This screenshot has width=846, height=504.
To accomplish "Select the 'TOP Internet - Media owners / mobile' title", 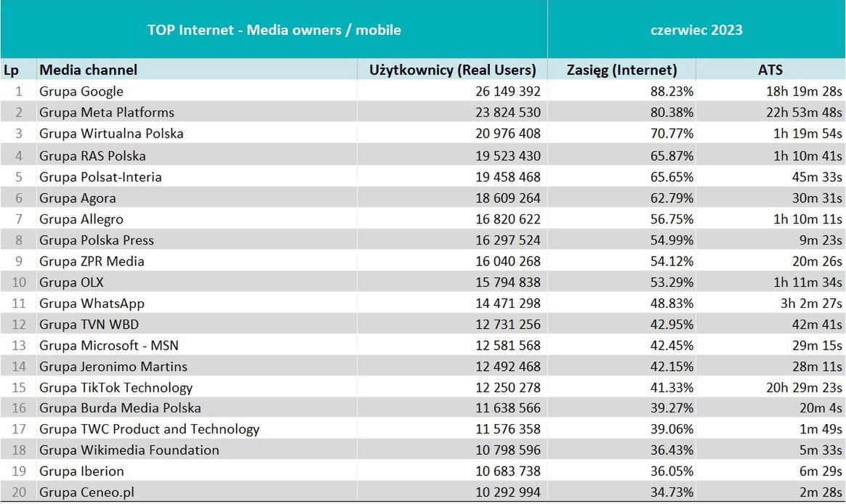I will (274, 30).
